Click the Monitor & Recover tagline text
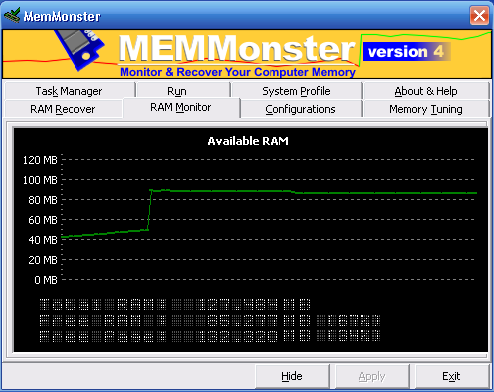The width and height of the screenshot is (494, 392). (238, 72)
